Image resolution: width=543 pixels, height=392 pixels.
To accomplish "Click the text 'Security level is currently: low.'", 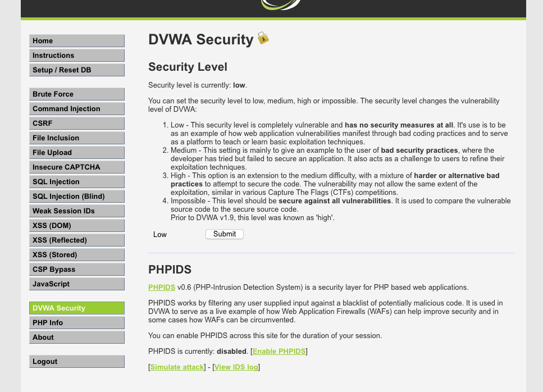I will 198,85.
